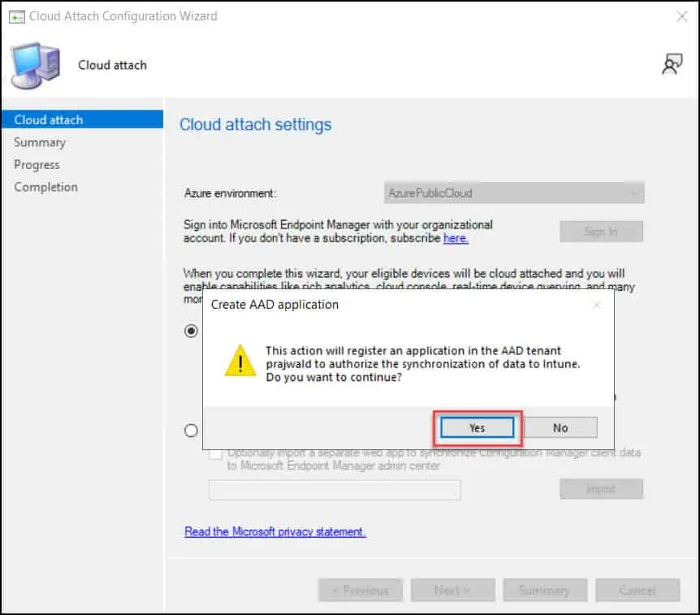Screen dimensions: 700x615
Task: Select the second unselected radio option
Action: click(191, 431)
